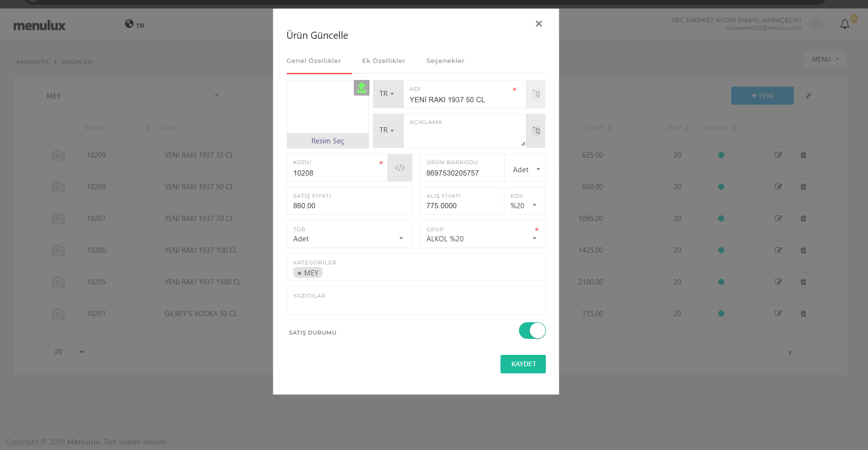Edit product row 10207

coord(778,219)
